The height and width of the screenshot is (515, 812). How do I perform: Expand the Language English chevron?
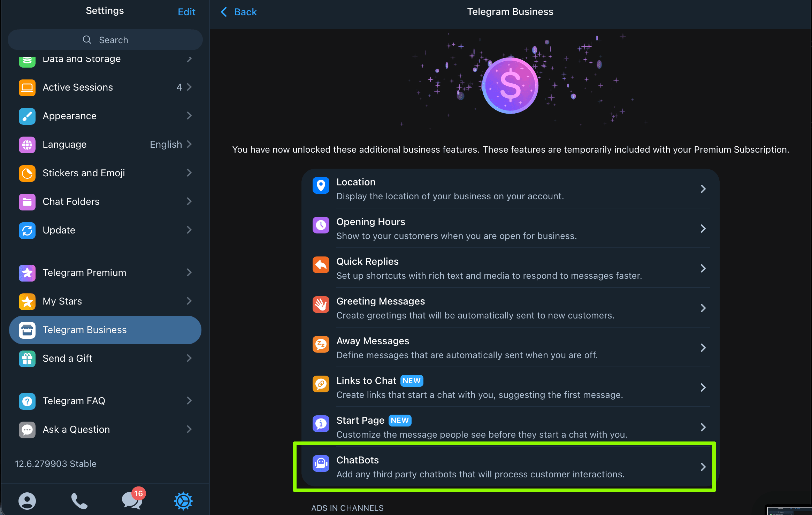[x=189, y=144]
